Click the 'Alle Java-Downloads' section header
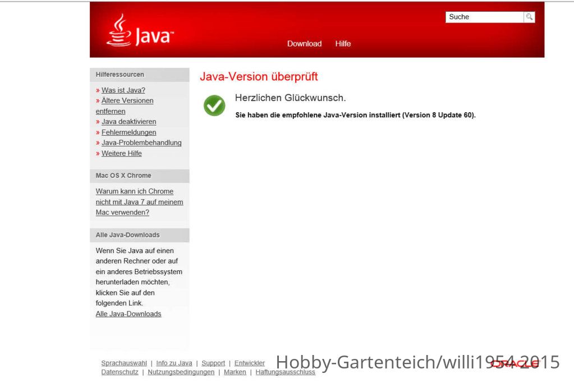 (x=140, y=235)
